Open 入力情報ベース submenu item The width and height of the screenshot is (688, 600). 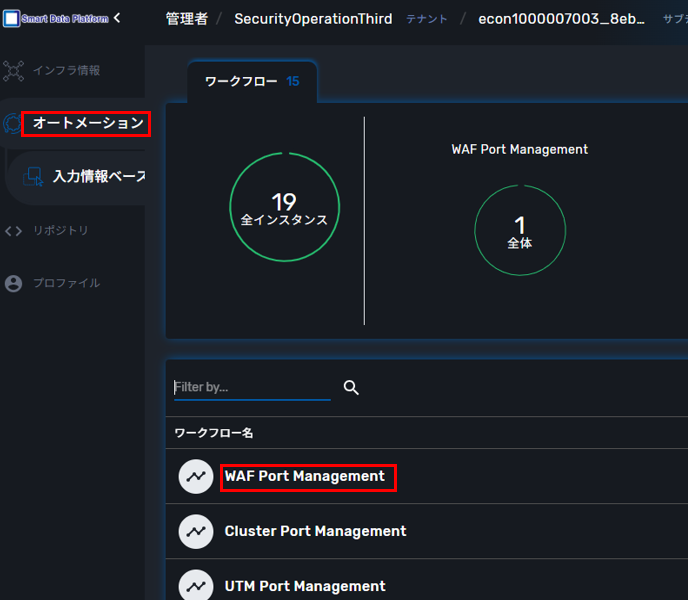(99, 176)
